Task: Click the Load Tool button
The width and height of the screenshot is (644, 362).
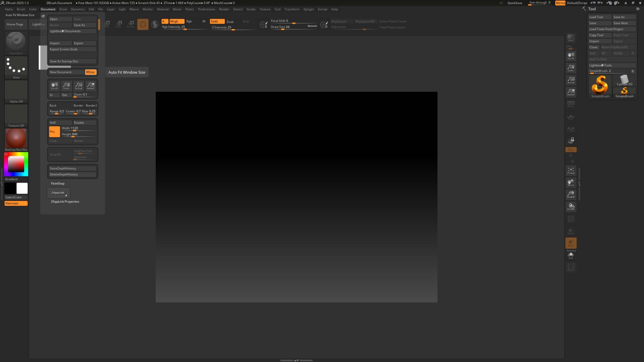Action: (600, 17)
